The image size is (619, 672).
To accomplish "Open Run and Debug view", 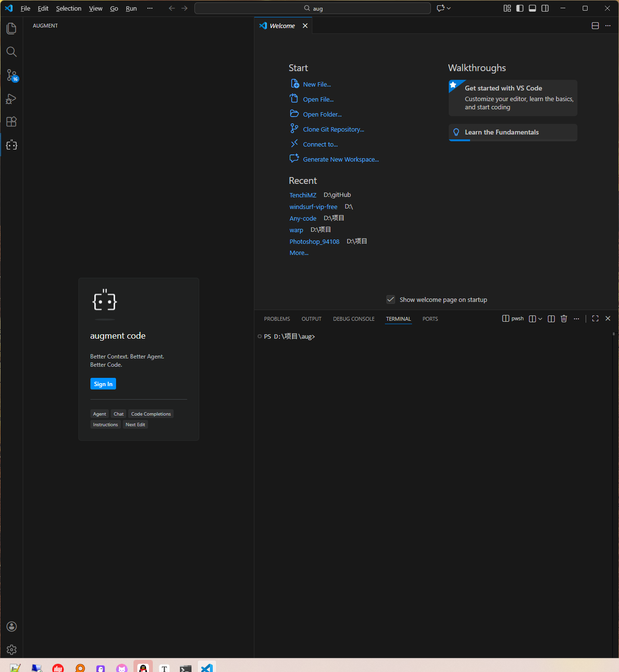I will pyautogui.click(x=12, y=99).
